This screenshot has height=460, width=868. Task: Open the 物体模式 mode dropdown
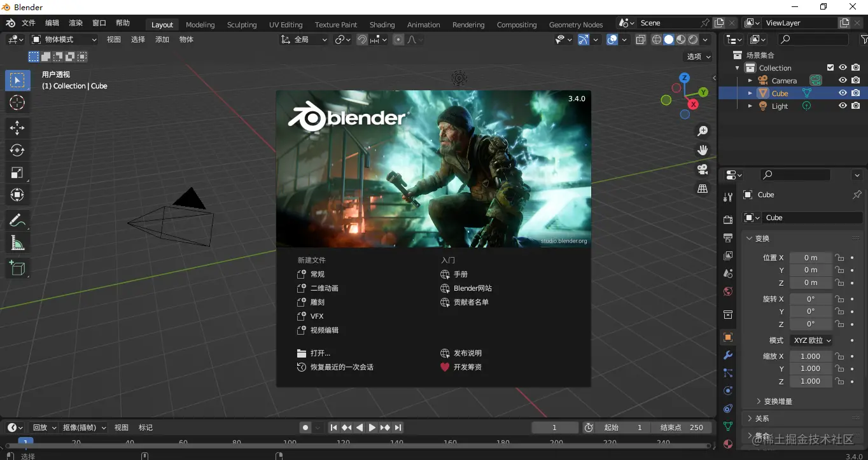(64, 39)
